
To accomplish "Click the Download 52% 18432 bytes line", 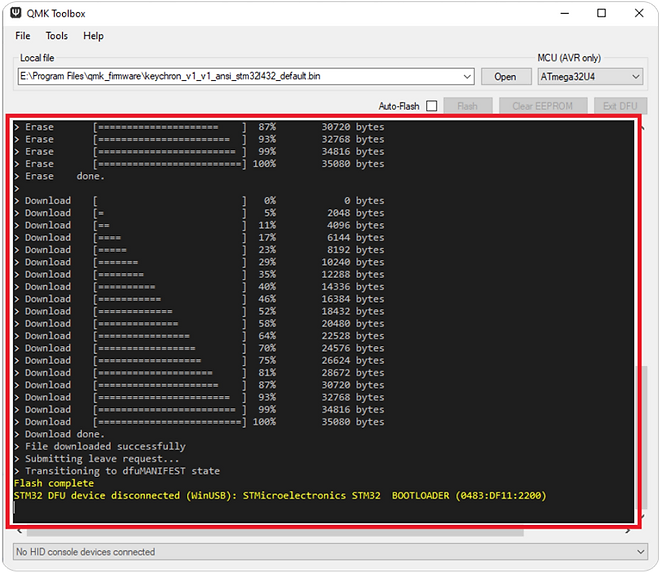I will pos(199,311).
